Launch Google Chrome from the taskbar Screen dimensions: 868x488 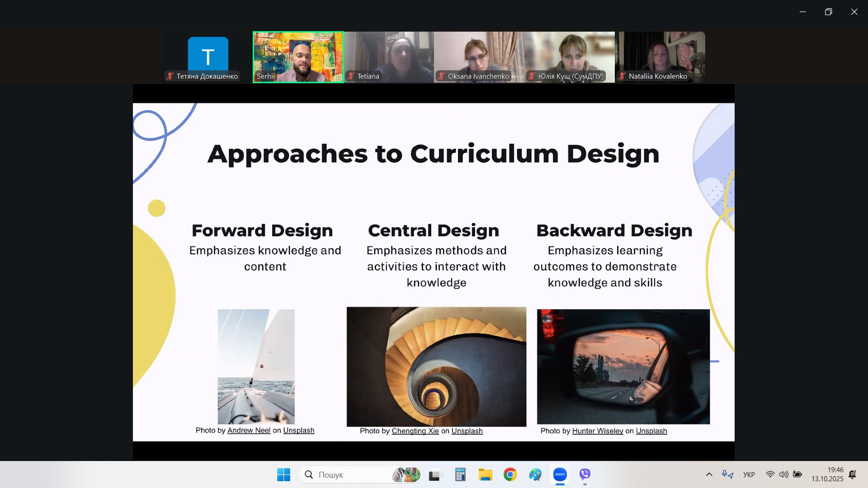pyautogui.click(x=510, y=474)
